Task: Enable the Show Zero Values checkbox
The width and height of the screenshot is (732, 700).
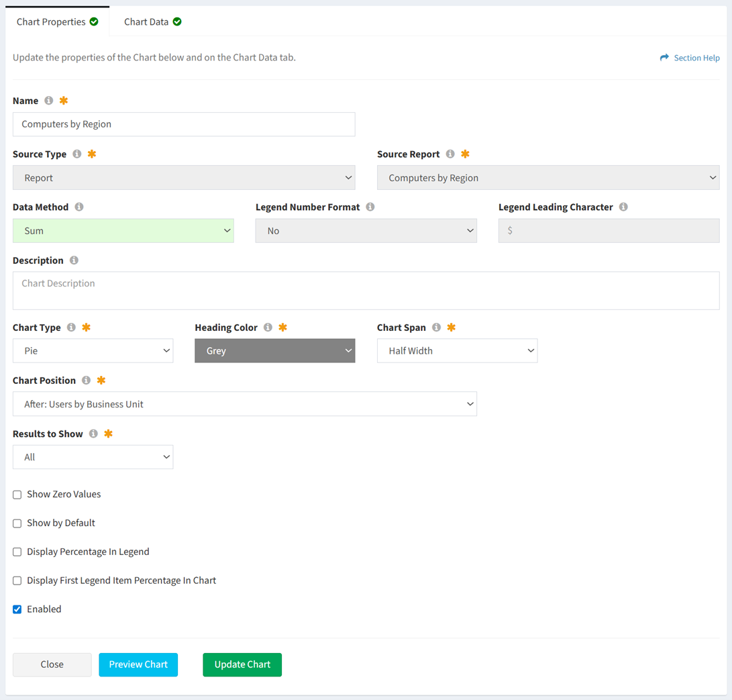Action: click(x=17, y=495)
